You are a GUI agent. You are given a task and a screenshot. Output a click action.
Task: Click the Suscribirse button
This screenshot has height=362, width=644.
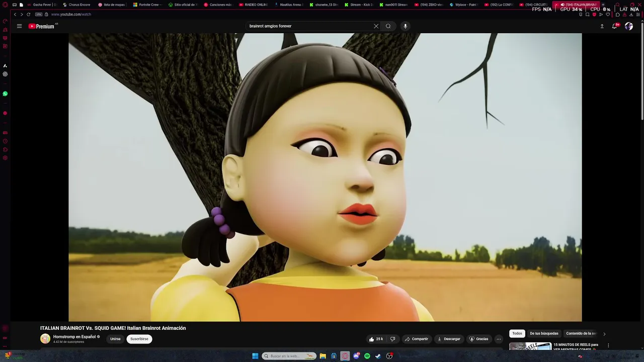(139, 339)
